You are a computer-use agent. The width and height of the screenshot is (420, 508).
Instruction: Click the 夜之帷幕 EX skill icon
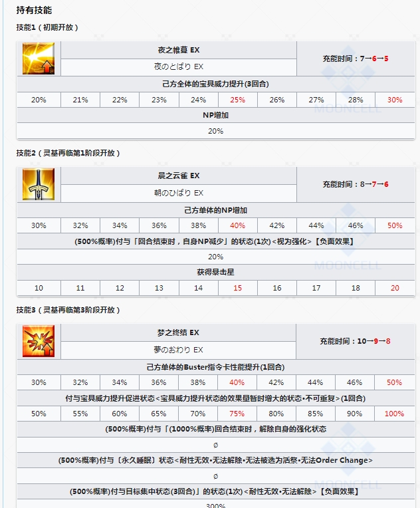[x=39, y=59]
